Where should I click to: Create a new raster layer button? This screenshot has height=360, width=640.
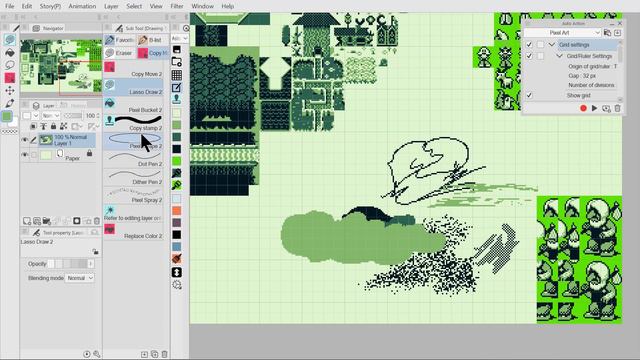(27, 221)
